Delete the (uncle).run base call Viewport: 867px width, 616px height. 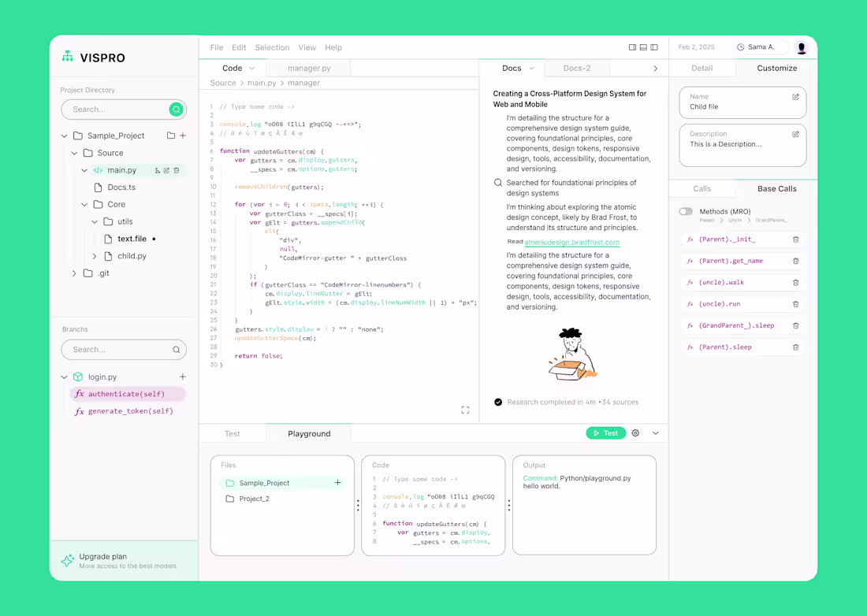pos(796,304)
